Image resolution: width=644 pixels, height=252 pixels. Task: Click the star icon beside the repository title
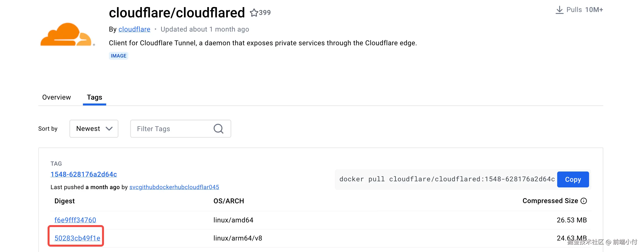coord(254,12)
